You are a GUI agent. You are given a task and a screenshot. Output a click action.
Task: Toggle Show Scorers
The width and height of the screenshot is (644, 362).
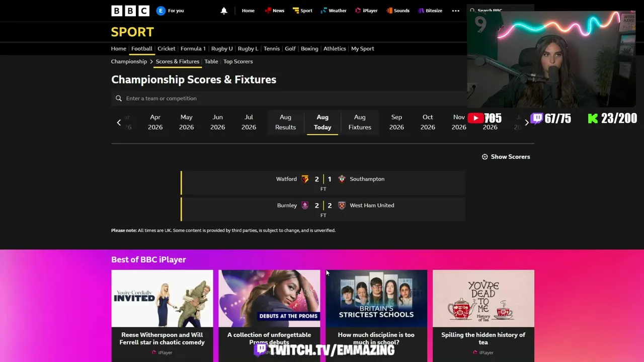point(506,157)
